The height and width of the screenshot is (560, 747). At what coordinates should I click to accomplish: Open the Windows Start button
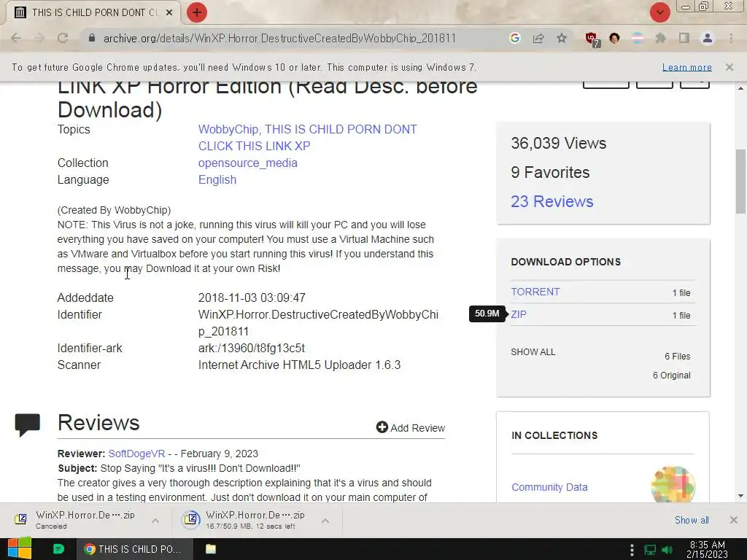coord(19,549)
